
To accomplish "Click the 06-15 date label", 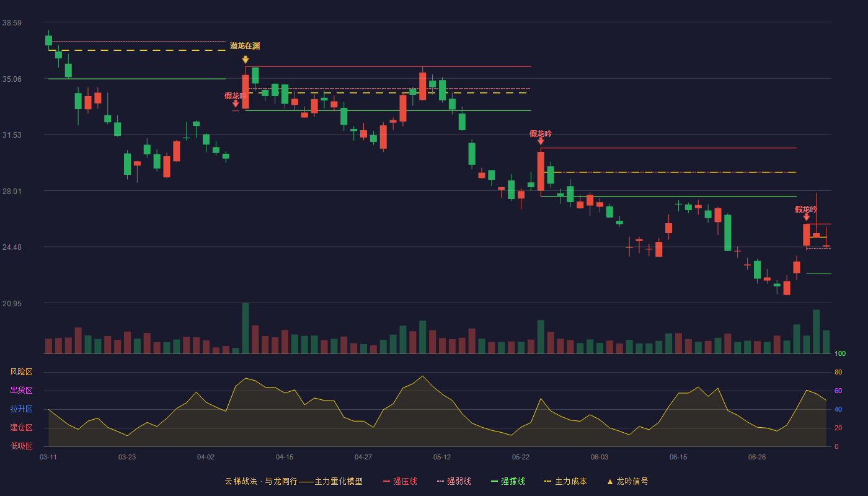I will [678, 457].
